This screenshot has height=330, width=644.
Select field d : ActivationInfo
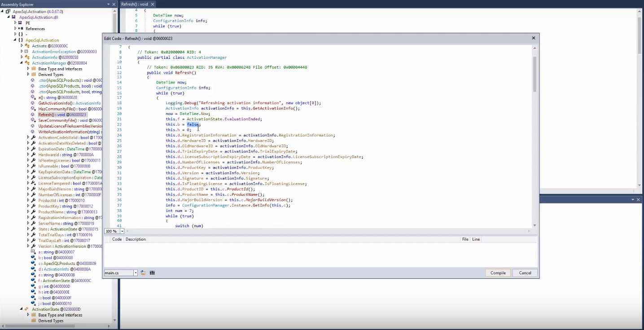click(64, 269)
